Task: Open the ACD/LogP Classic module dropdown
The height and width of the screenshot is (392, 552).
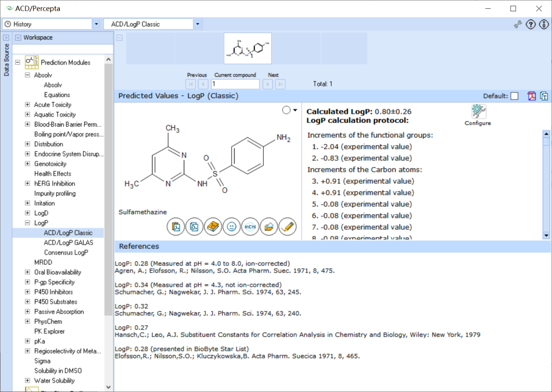Action: click(197, 24)
